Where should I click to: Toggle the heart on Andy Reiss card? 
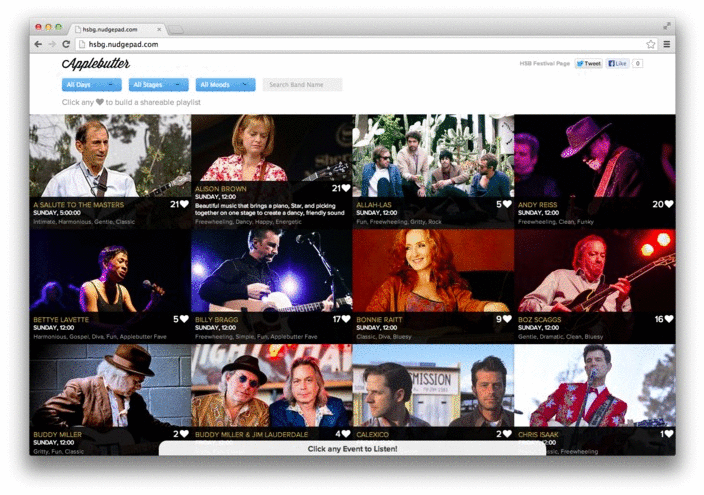[x=669, y=204]
